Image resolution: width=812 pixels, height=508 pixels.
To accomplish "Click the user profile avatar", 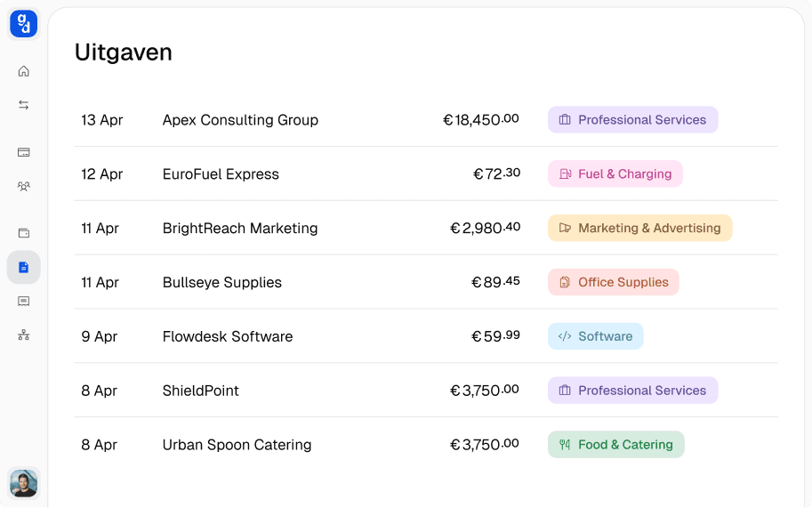I will pos(24,483).
